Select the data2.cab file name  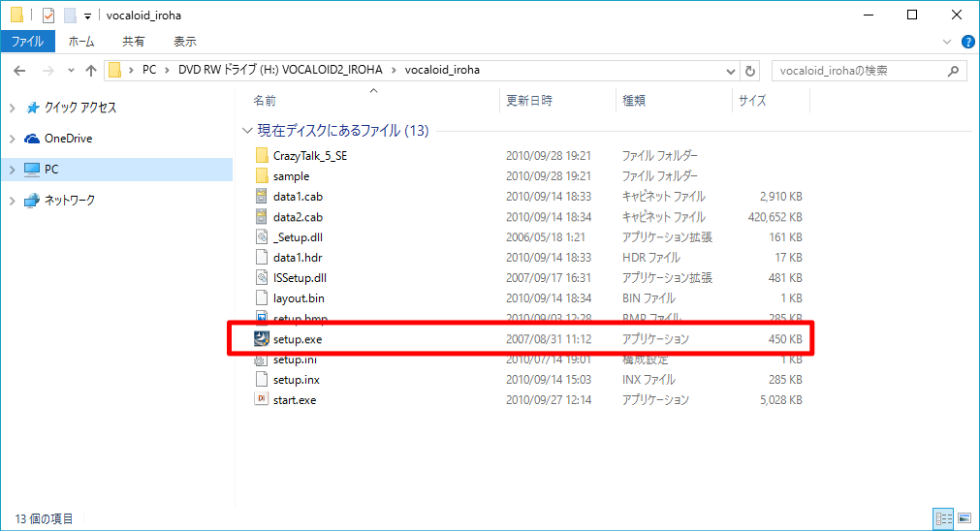(298, 217)
